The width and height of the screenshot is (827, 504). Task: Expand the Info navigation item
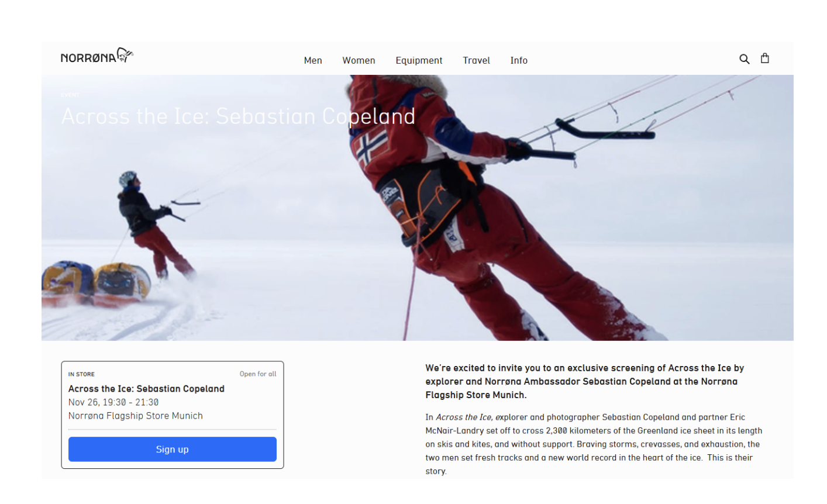(x=519, y=60)
